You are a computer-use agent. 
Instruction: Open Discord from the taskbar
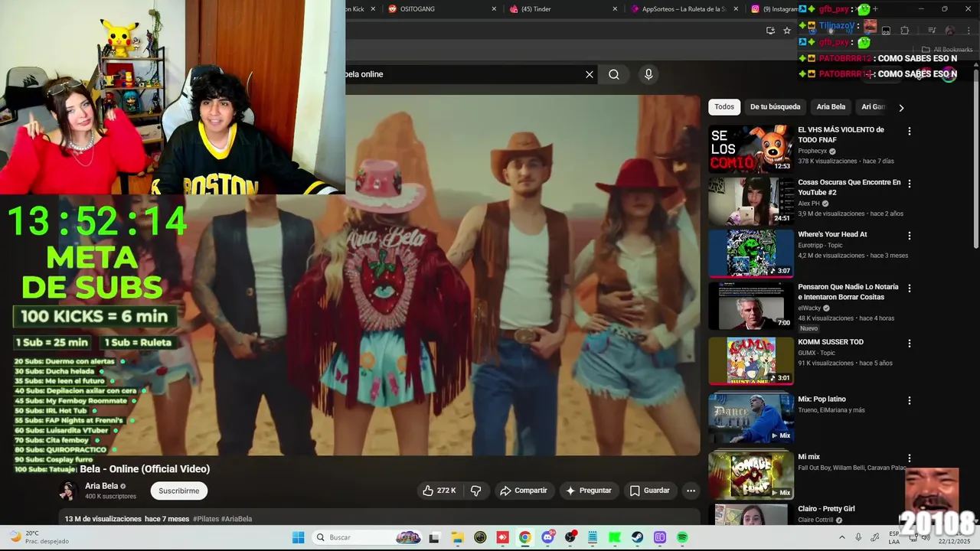pos(547,537)
